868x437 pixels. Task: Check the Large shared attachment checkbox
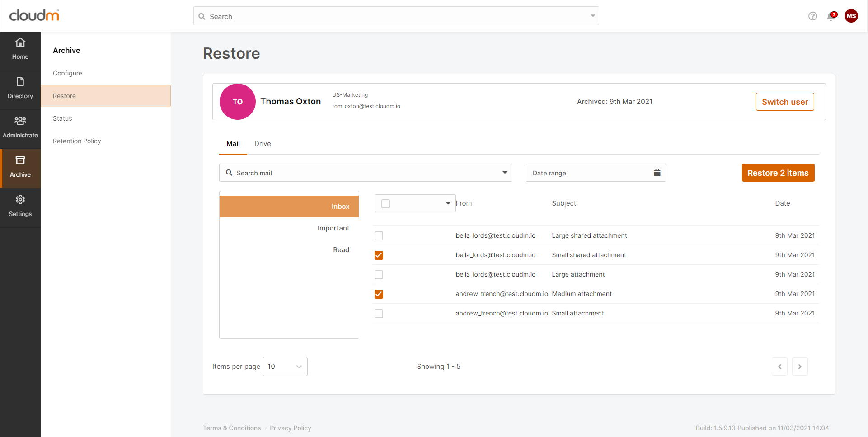click(379, 236)
